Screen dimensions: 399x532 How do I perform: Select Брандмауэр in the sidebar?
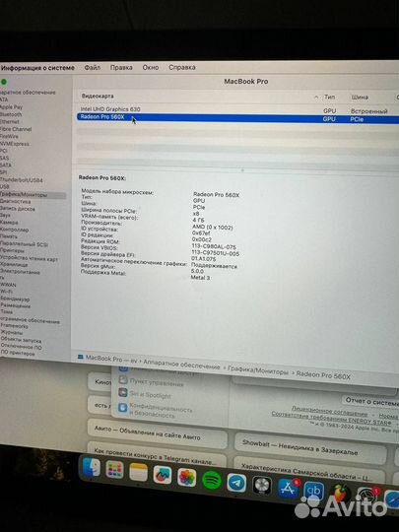(x=15, y=299)
